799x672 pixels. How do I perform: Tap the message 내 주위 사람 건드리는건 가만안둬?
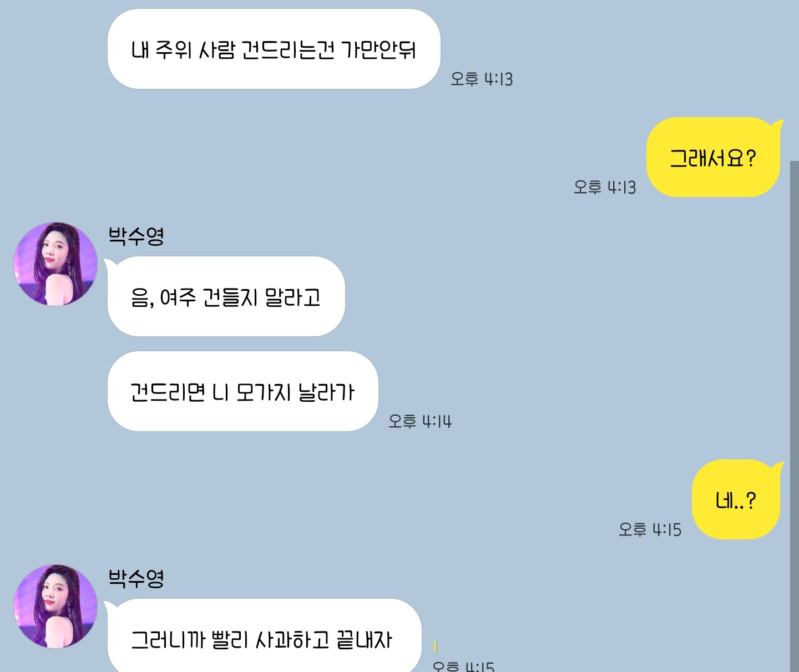point(274,49)
